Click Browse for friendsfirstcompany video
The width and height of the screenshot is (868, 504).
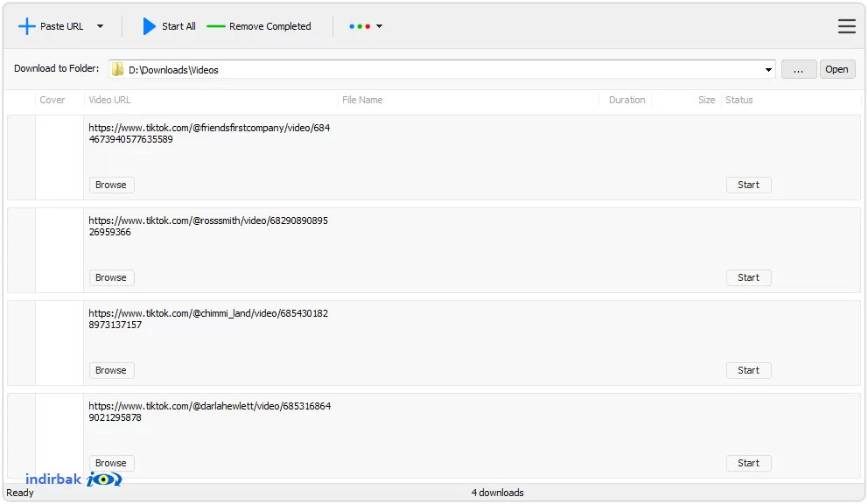[x=111, y=185]
